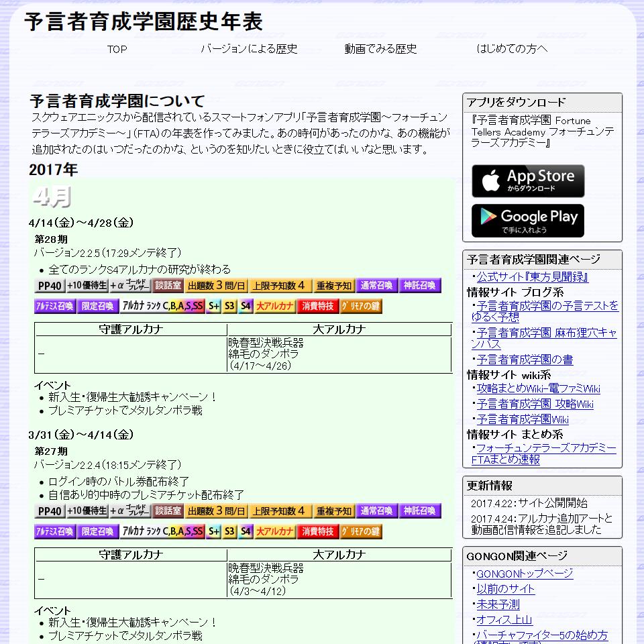Click the PP40 badge under 第27期
644x644 pixels.
pos(50,511)
